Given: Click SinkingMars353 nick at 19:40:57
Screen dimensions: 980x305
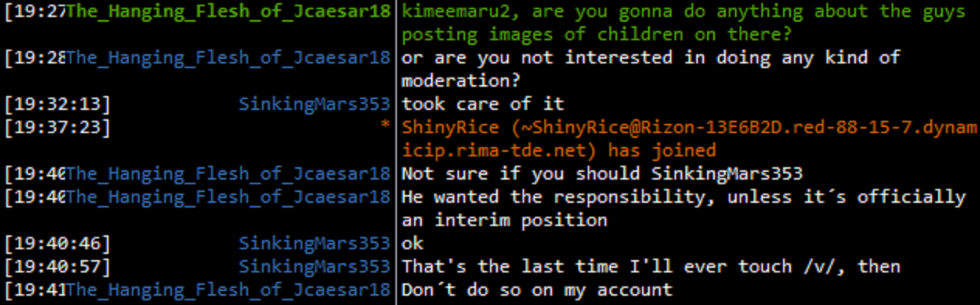Looking at the screenshot, I should tap(314, 266).
